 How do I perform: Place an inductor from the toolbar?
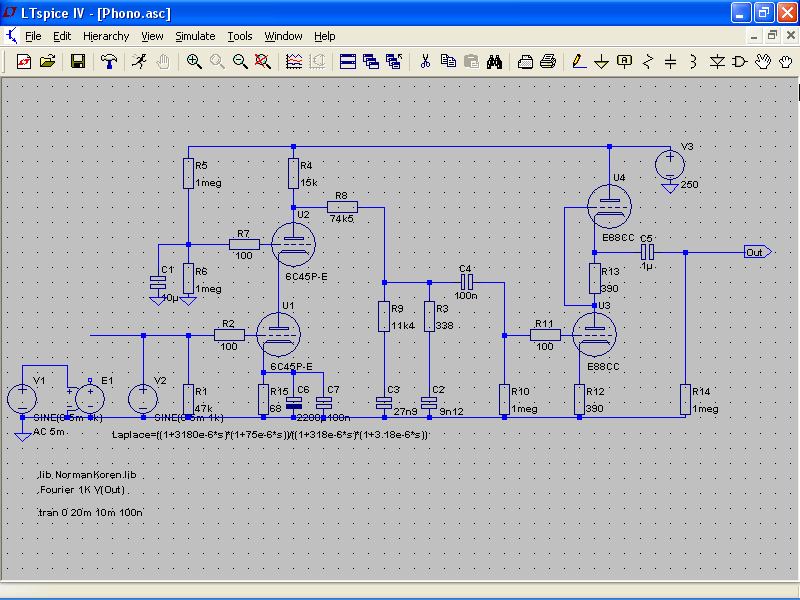coord(693,62)
